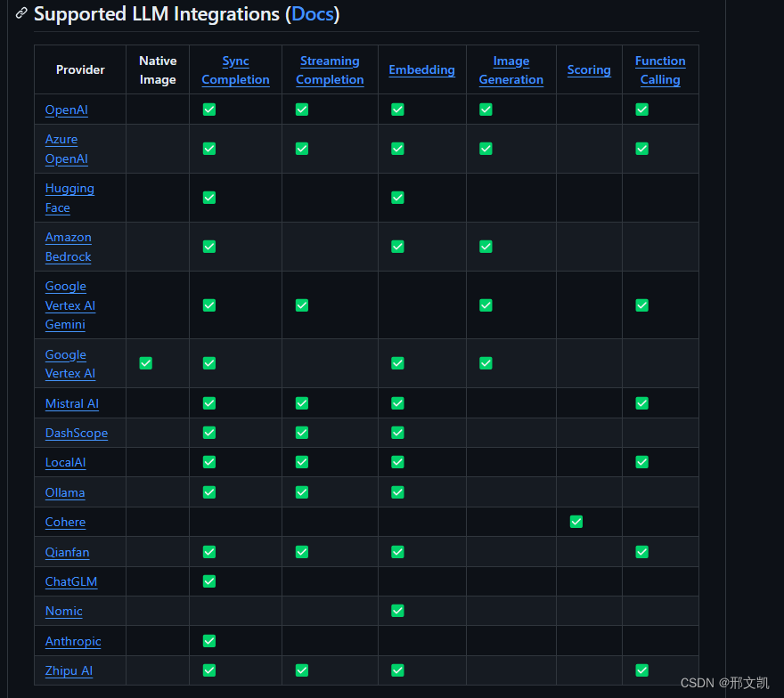Click the 'Provider' column header text
This screenshot has height=698, width=784.
click(x=80, y=69)
